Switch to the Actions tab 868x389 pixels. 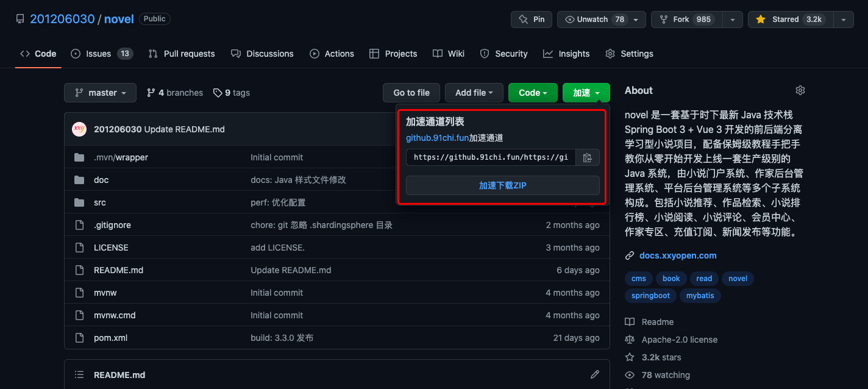332,54
